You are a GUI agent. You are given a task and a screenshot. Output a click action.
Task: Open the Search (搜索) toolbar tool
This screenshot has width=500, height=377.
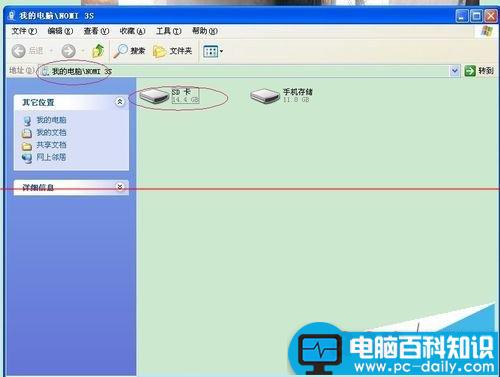point(129,51)
